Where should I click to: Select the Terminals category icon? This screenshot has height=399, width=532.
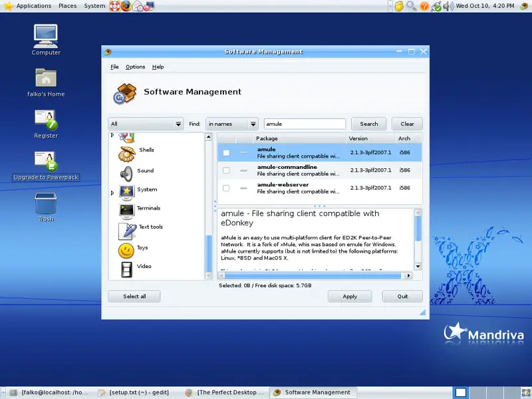tap(126, 211)
